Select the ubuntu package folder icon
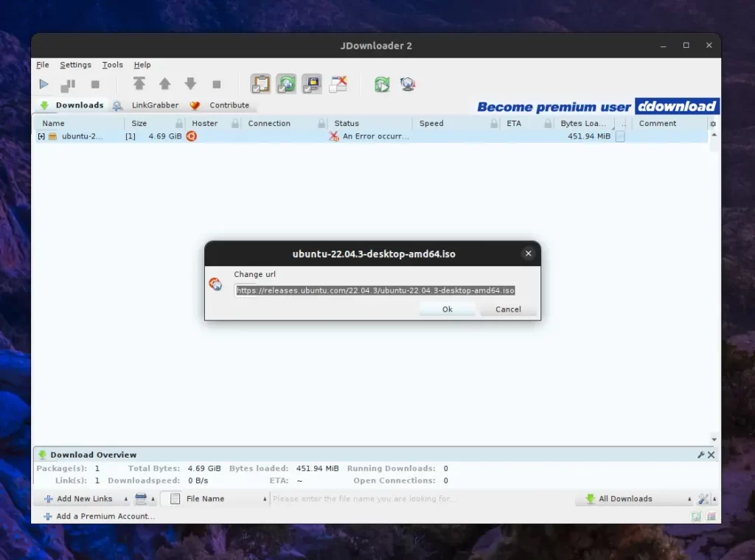The image size is (755, 560). (53, 136)
